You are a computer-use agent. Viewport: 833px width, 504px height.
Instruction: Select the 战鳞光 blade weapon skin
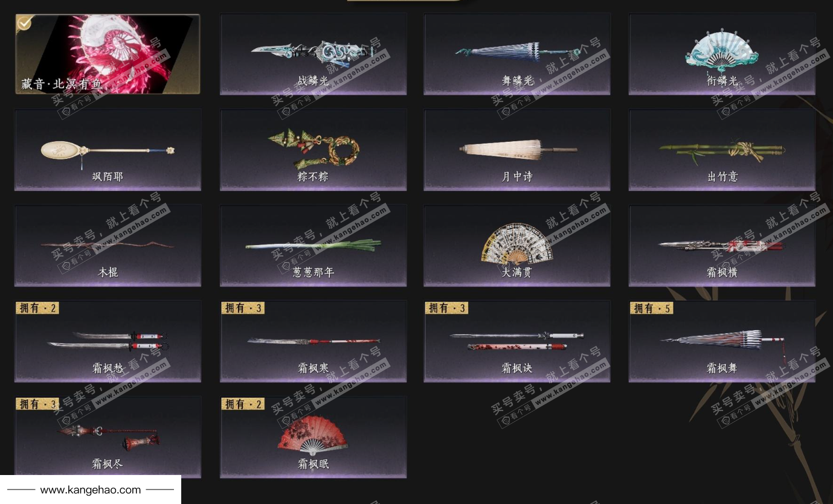pyautogui.click(x=313, y=54)
